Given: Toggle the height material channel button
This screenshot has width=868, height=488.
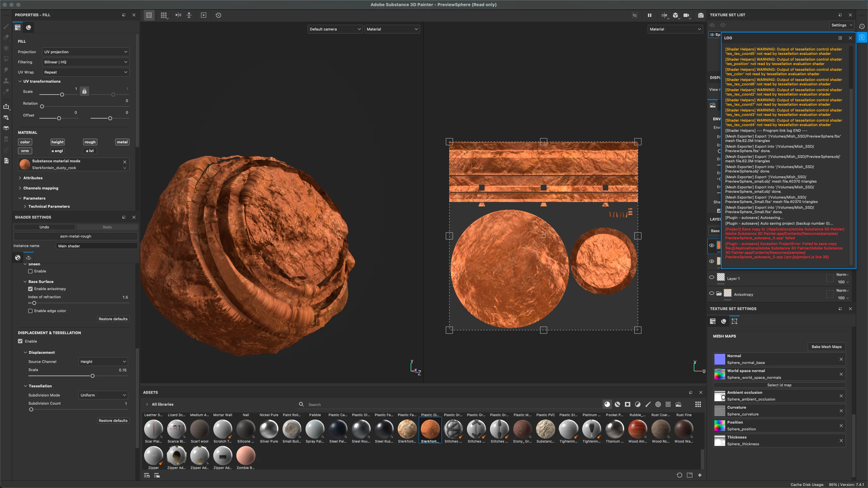Looking at the screenshot, I should pyautogui.click(x=57, y=142).
